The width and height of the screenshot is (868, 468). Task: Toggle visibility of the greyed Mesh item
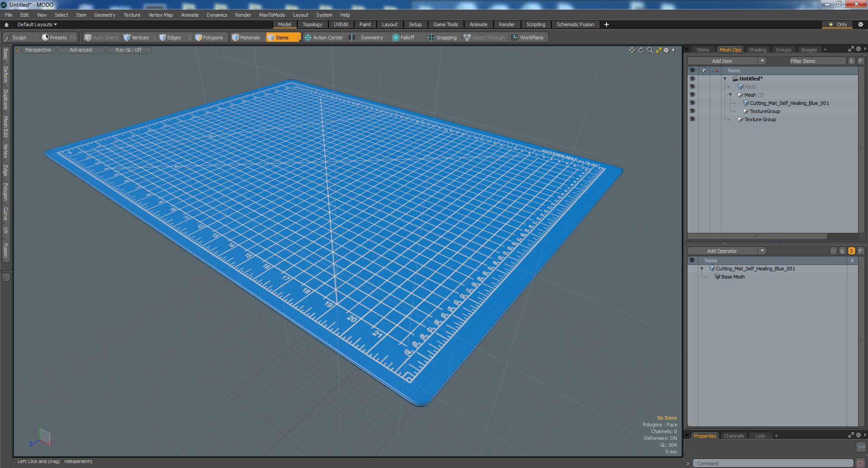(x=692, y=86)
